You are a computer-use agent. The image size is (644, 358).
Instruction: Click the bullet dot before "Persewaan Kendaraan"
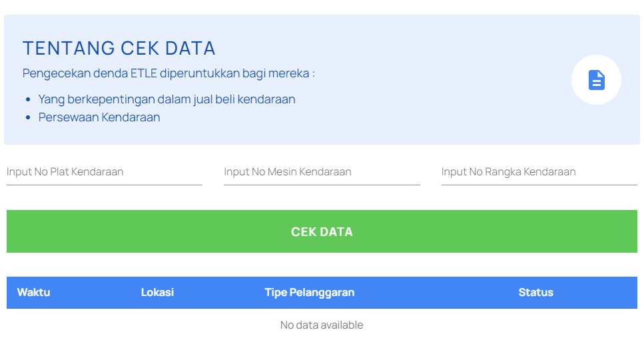[x=28, y=118]
